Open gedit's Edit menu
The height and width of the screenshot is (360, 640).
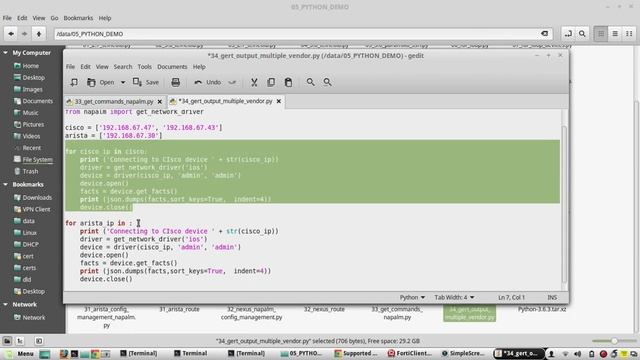85,67
